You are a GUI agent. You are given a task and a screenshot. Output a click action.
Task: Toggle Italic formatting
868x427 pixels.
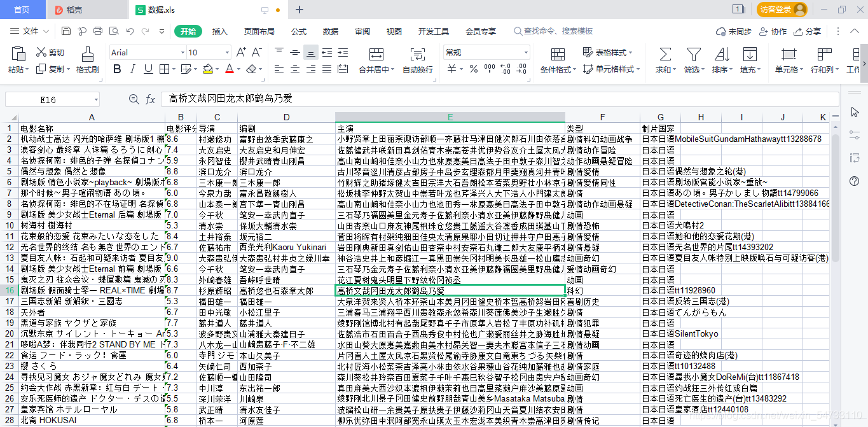133,69
